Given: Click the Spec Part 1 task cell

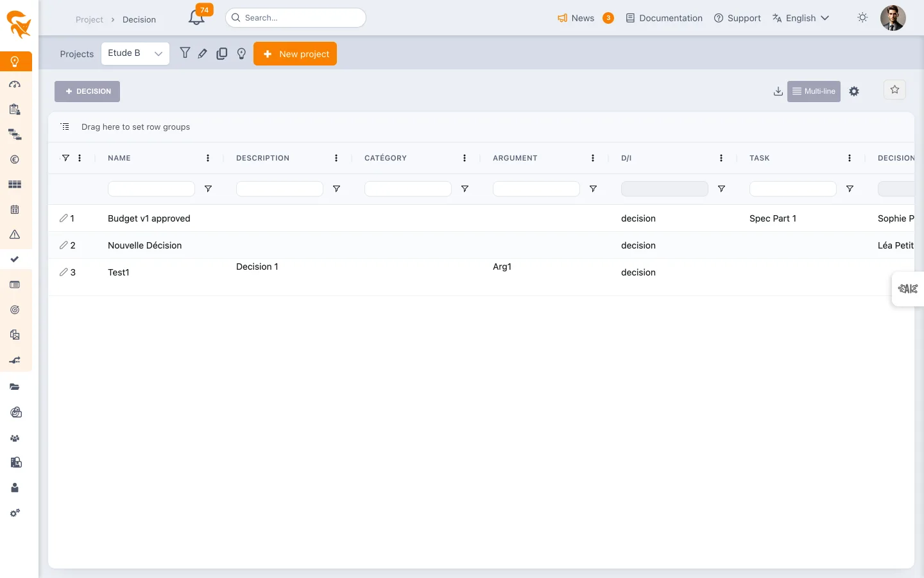Looking at the screenshot, I should tap(773, 218).
